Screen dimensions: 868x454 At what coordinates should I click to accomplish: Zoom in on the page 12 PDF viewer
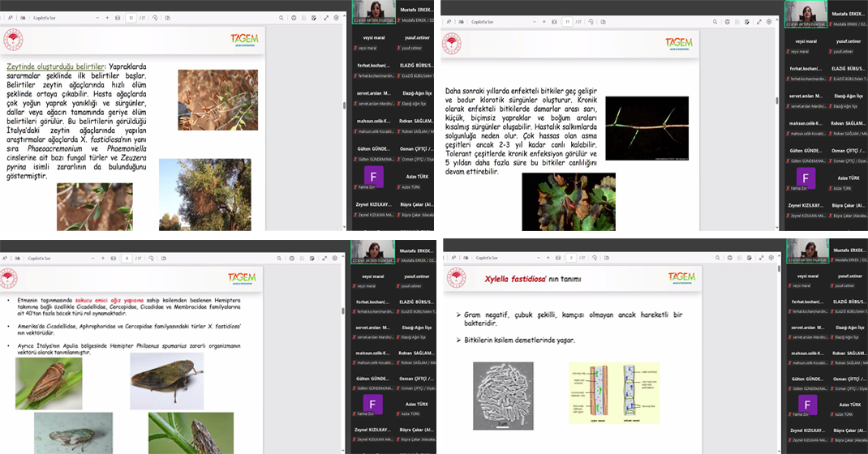(x=105, y=17)
